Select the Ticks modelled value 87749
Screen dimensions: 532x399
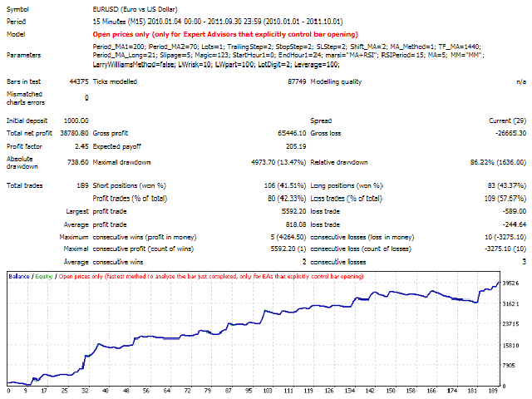click(x=297, y=81)
